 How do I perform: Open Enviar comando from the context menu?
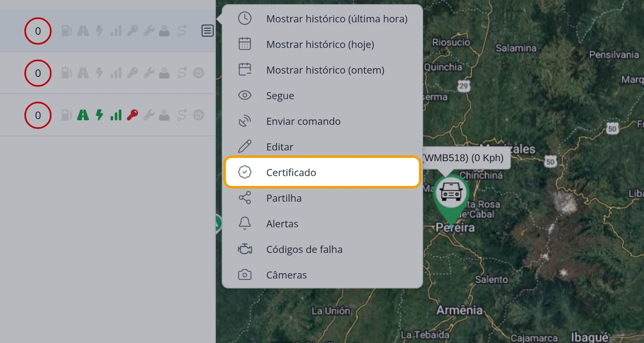322,121
